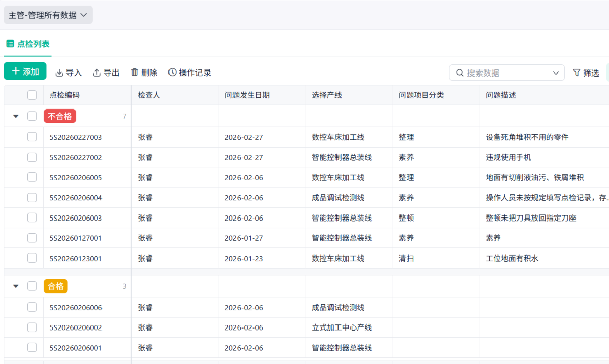Click the 问题发生日期 column header

click(x=247, y=95)
